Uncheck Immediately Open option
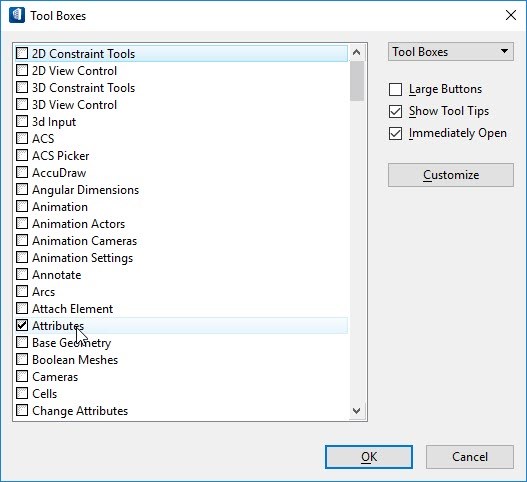 coord(395,133)
